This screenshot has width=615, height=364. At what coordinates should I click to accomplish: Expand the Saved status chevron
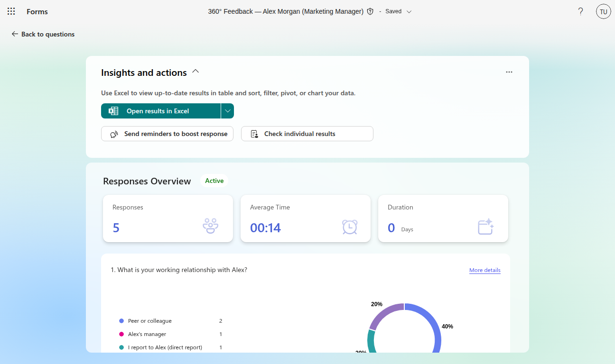(409, 11)
